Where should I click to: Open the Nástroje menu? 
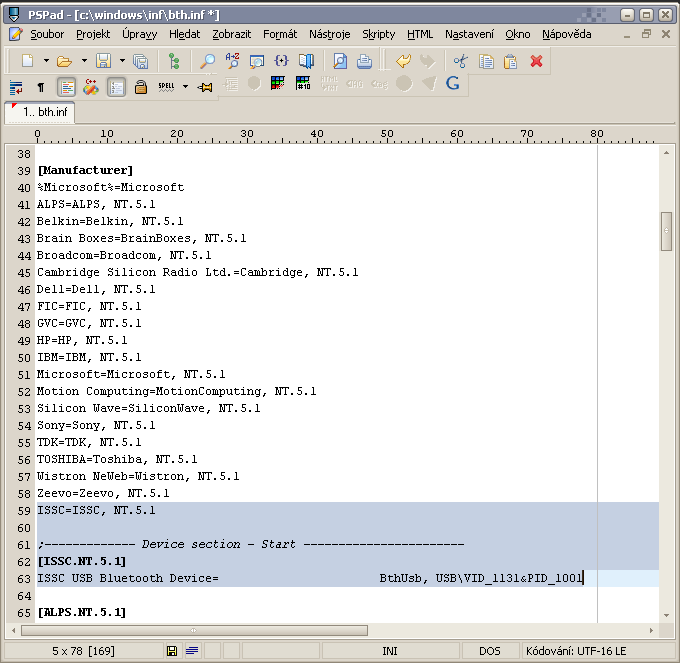[329, 34]
